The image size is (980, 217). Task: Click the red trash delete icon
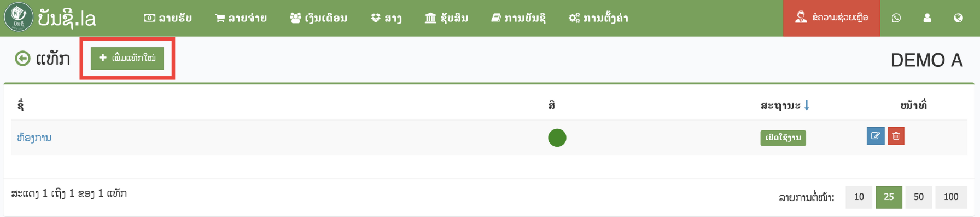(896, 136)
